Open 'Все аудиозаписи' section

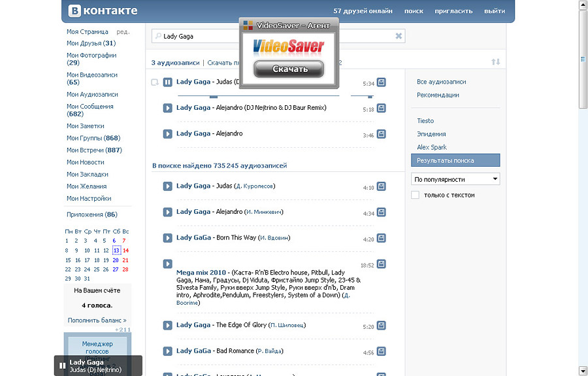(x=442, y=82)
